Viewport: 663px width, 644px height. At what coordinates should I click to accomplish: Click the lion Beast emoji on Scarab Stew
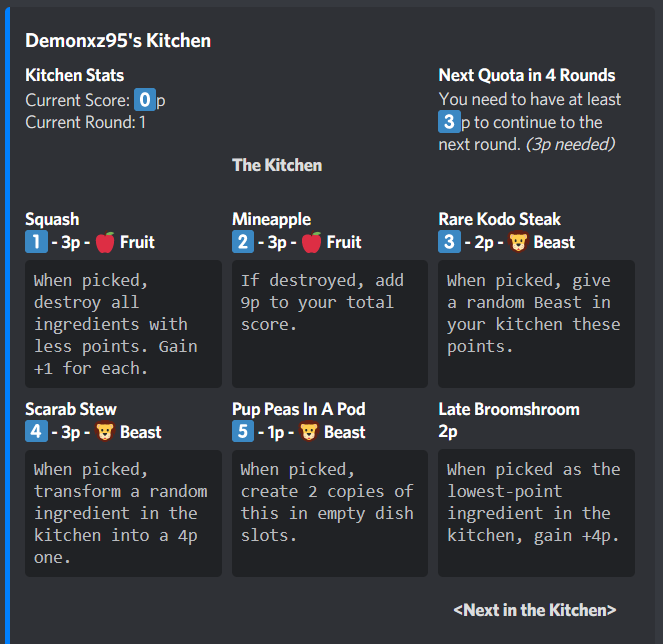click(x=106, y=432)
